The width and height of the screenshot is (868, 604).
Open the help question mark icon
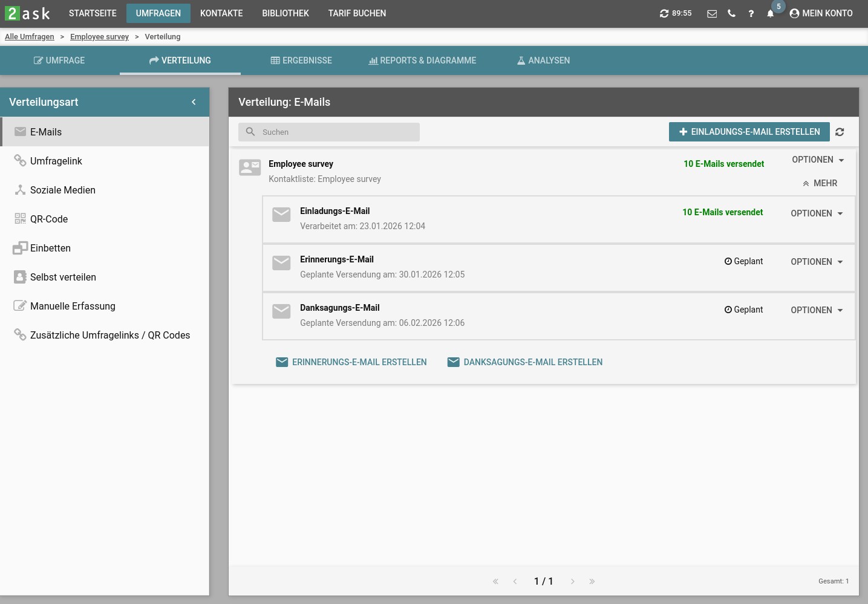pos(751,13)
